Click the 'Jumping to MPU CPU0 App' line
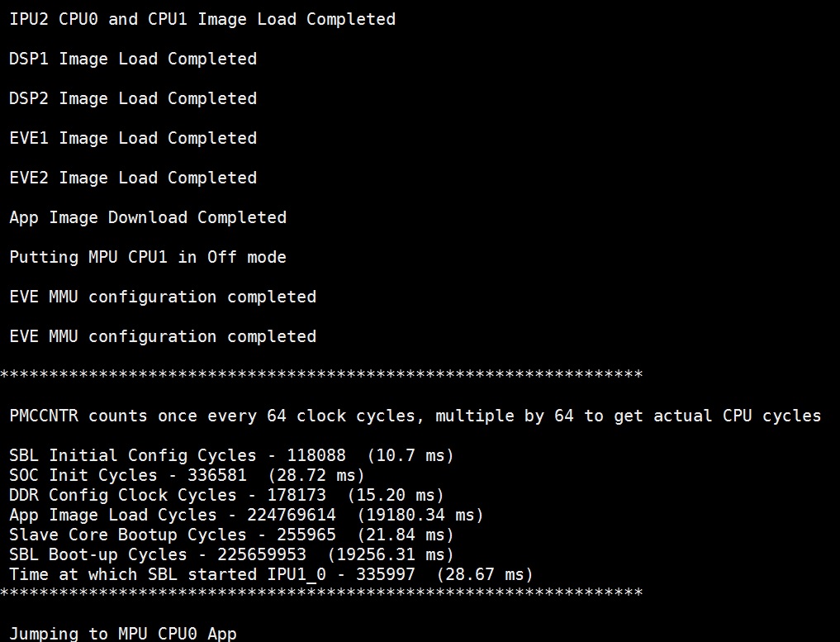This screenshot has width=840, height=642. pos(123,634)
